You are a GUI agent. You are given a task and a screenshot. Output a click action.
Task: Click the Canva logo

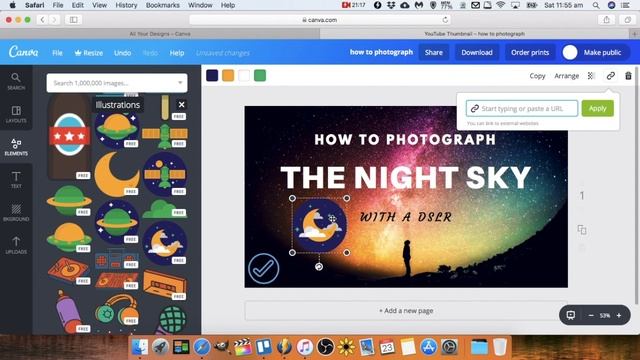[24, 52]
